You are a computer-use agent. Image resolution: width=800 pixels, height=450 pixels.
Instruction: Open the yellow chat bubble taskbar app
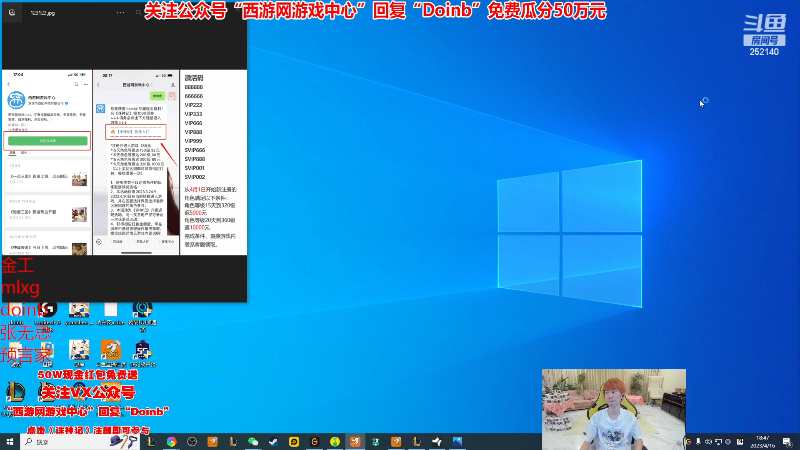[294, 442]
